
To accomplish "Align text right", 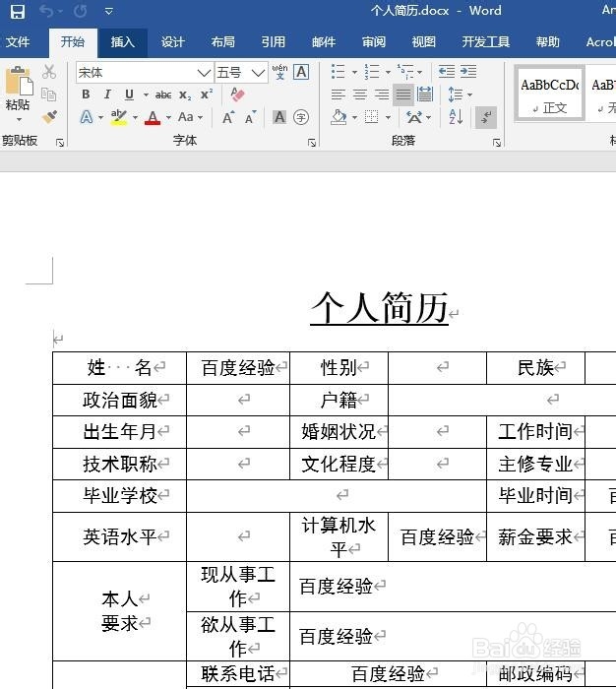I will tap(382, 94).
